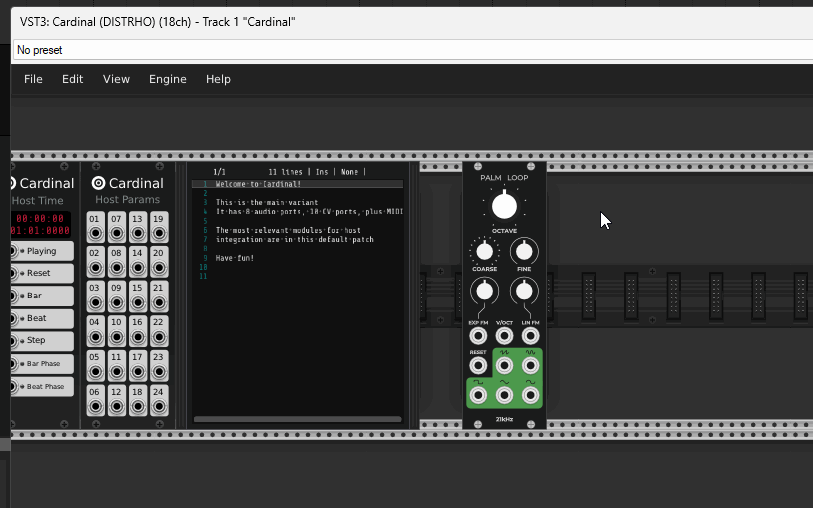The width and height of the screenshot is (813, 508).
Task: Click the Host Params port 22 jack
Action: [159, 337]
